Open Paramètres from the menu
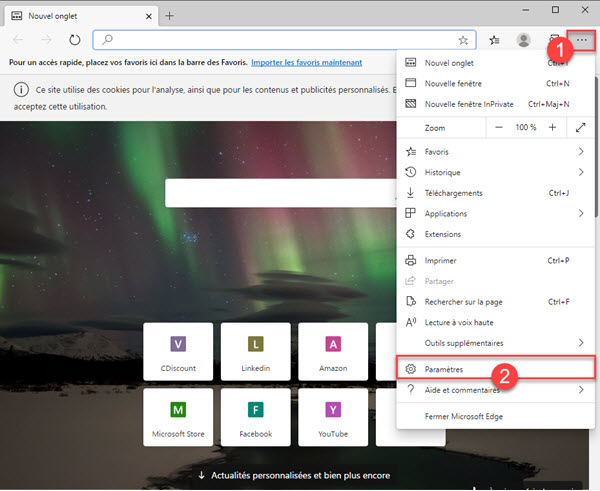The image size is (600, 491). 495,368
